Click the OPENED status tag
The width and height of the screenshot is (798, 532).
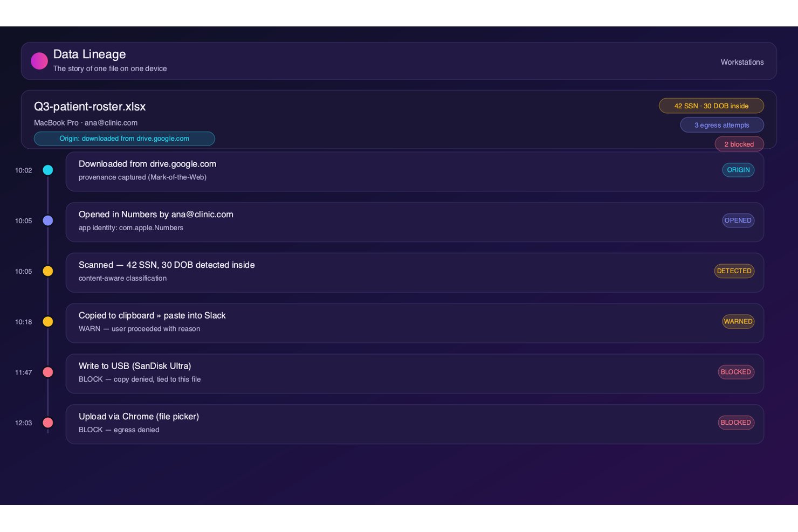[738, 220]
